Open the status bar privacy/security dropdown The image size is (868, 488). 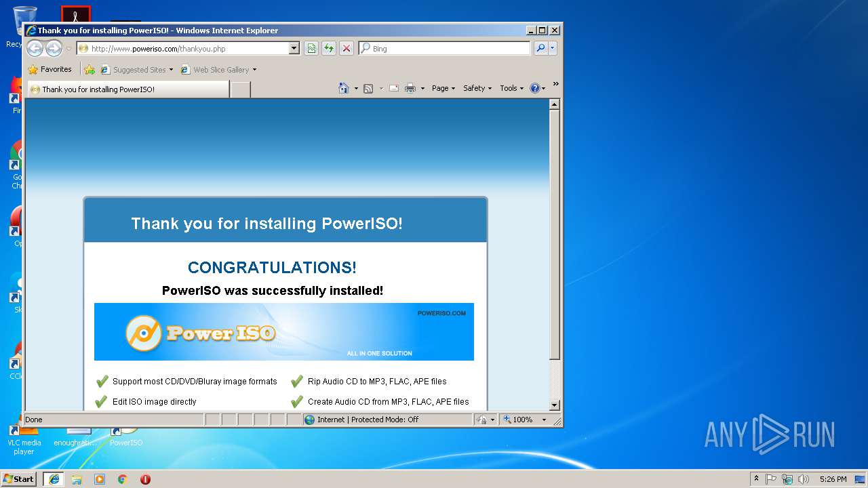click(x=486, y=420)
